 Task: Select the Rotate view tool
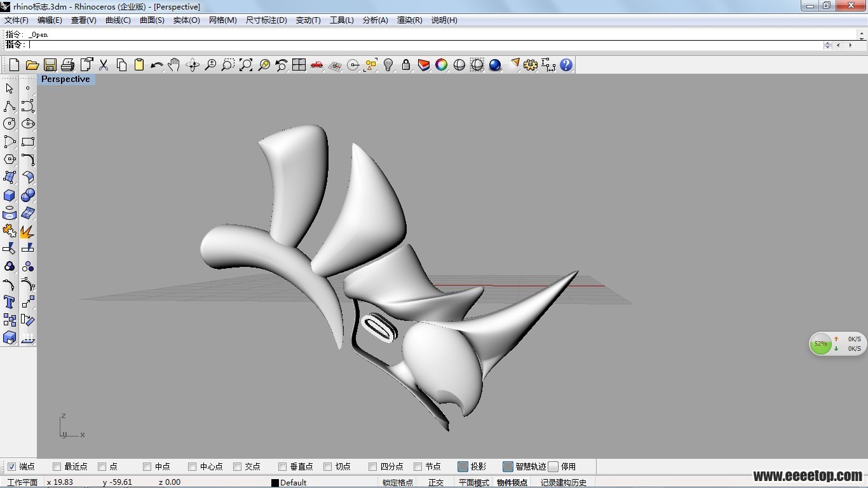192,65
